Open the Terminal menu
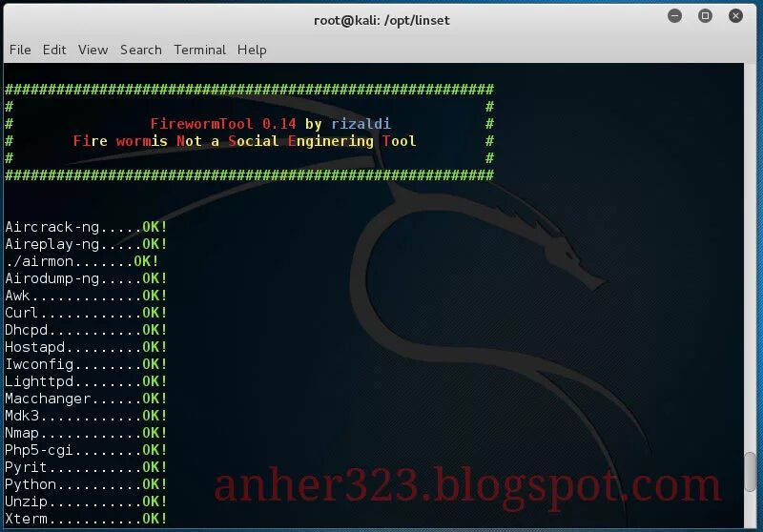The image size is (763, 532). click(x=199, y=50)
